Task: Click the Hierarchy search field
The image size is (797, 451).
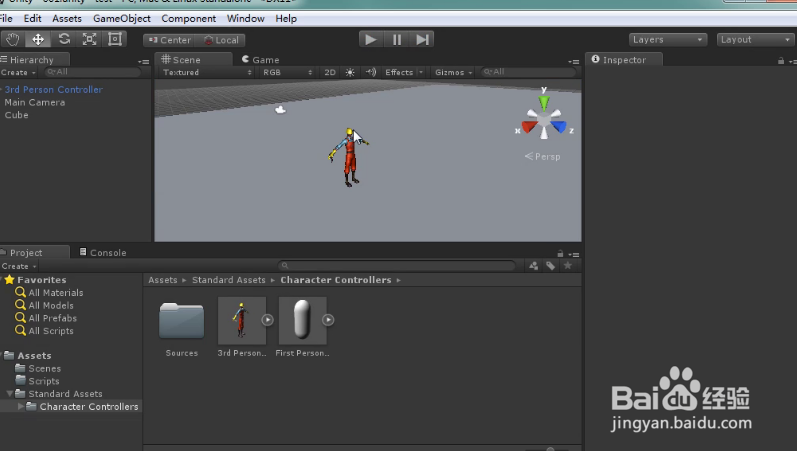Action: coord(93,72)
